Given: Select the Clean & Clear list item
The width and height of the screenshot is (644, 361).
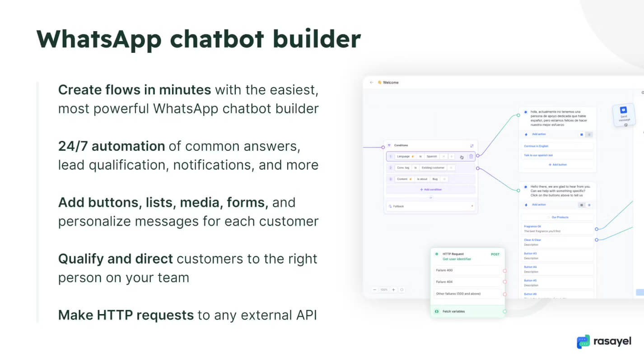Looking at the screenshot, I should click(557, 242).
